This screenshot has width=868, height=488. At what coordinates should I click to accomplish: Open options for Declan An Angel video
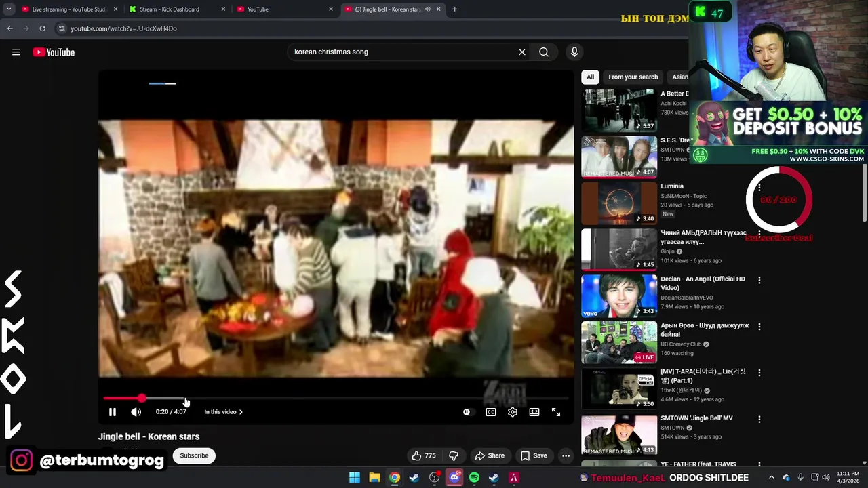point(759,280)
